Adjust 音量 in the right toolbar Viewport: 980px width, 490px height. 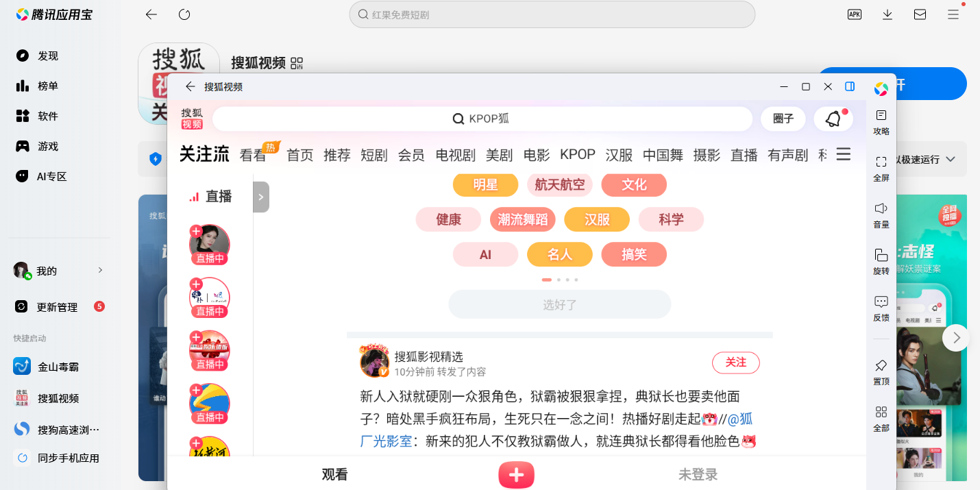point(881,215)
